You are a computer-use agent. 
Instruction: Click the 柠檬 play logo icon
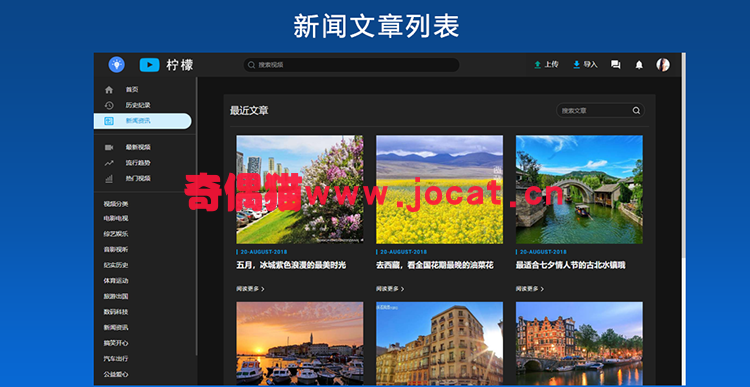click(x=149, y=65)
